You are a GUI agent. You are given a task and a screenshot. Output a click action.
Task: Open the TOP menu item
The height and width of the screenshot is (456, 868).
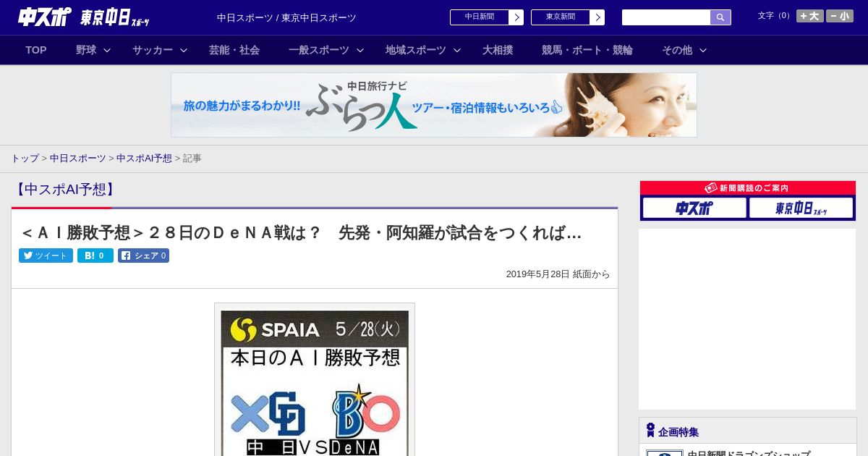[x=36, y=50]
